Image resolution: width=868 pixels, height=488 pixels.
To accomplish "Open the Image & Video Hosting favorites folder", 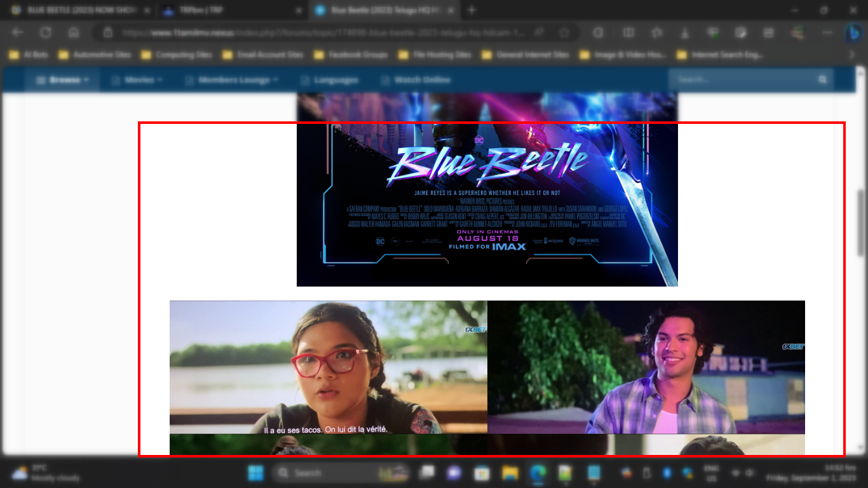I will [x=623, y=55].
